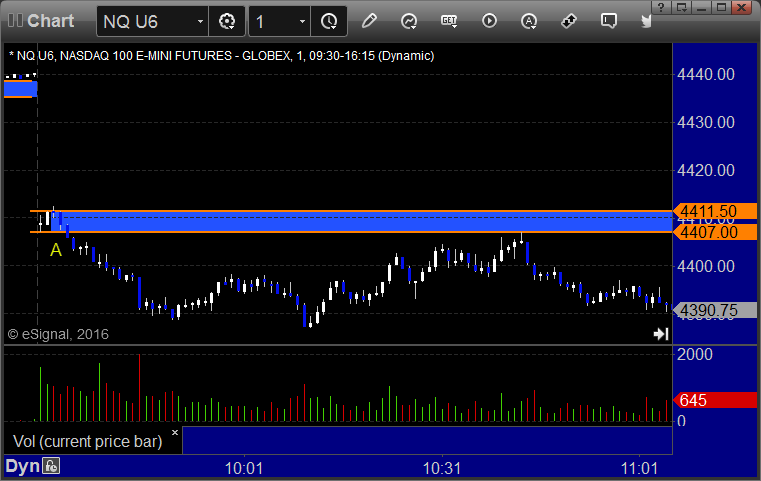Viewport: 761px width, 481px height.
Task: Click the 4390.75 current price label
Action: click(714, 310)
